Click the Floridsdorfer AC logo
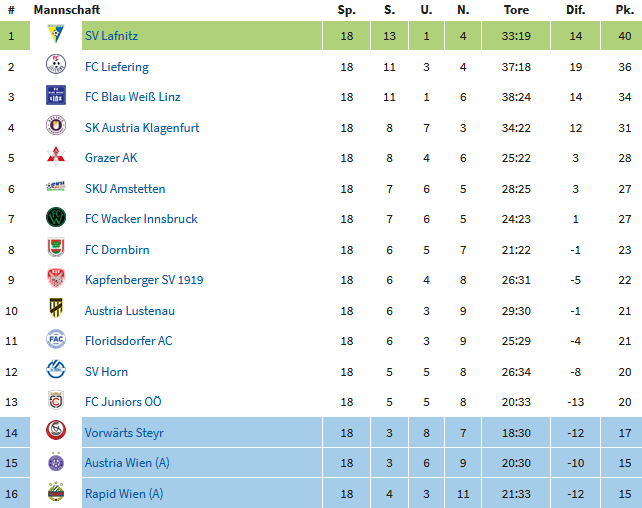 click(56, 339)
